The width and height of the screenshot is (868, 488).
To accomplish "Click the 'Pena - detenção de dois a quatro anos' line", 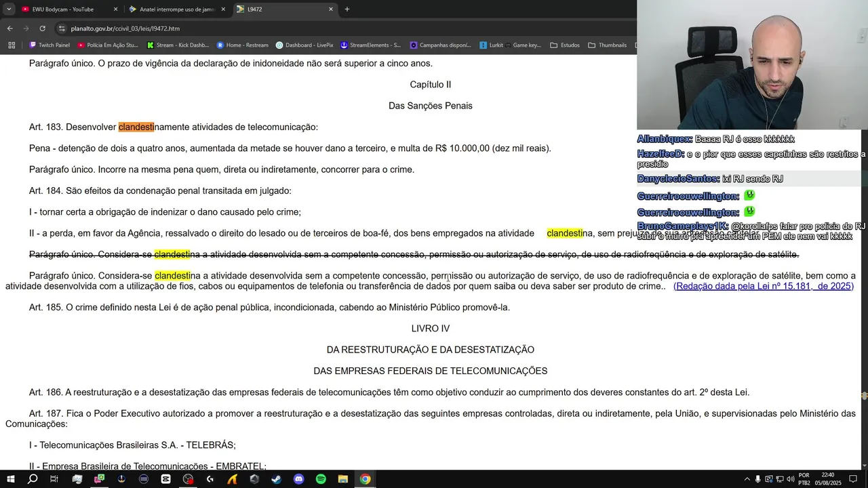I will pos(290,148).
